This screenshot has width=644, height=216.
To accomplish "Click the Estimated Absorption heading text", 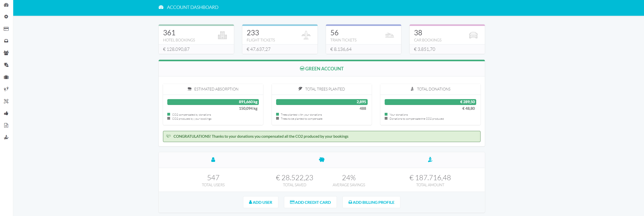I will click(216, 89).
